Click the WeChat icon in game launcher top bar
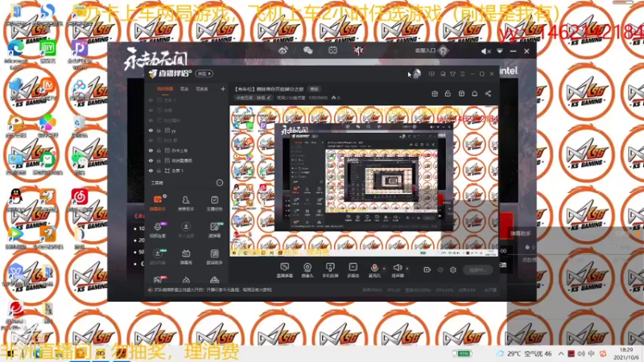The image size is (644, 362). coord(308,51)
